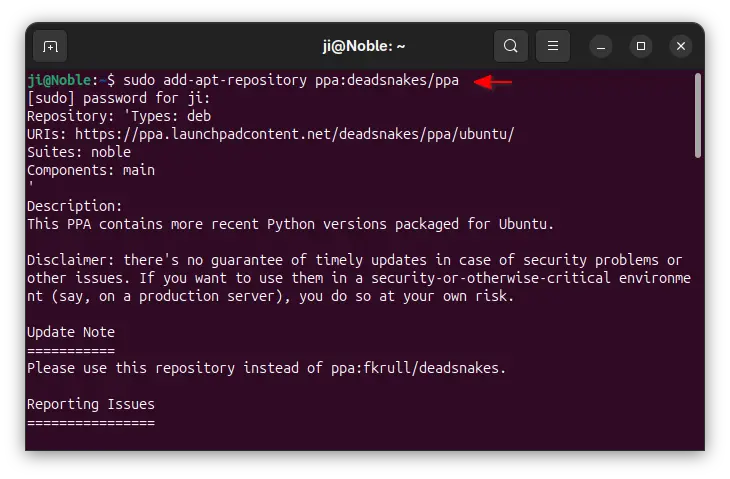
Task: Minimize the terminal window
Action: coord(601,47)
